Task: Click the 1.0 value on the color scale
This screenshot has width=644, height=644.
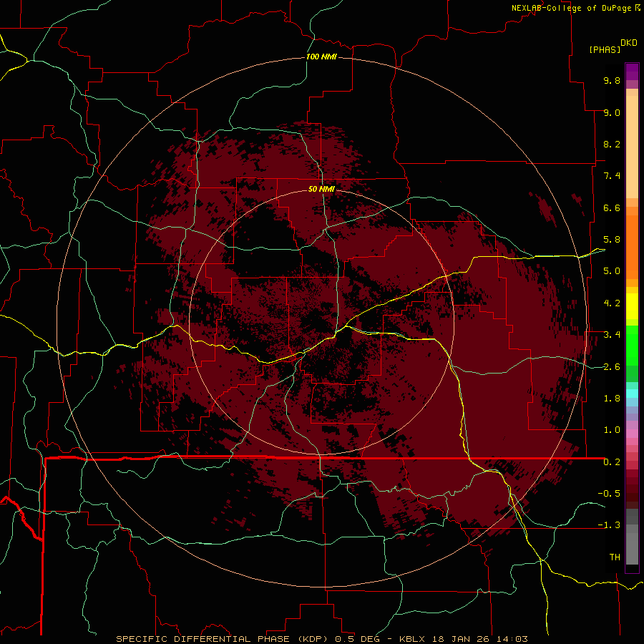Action: [x=612, y=430]
